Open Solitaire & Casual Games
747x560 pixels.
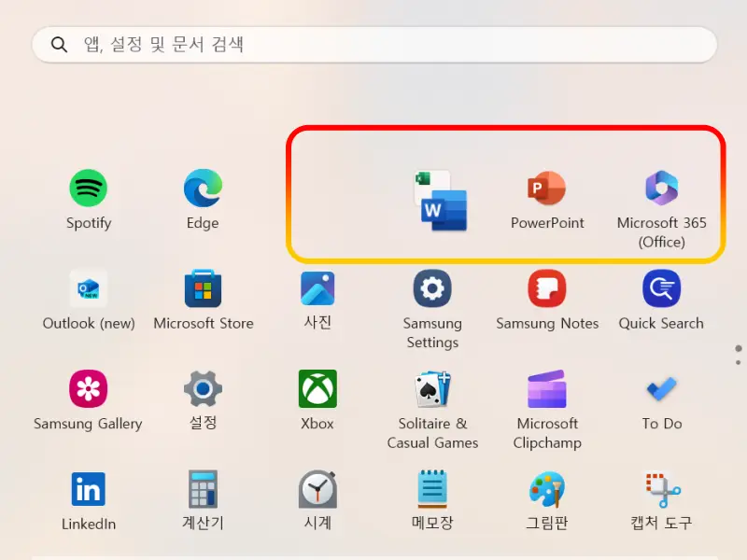tap(432, 389)
